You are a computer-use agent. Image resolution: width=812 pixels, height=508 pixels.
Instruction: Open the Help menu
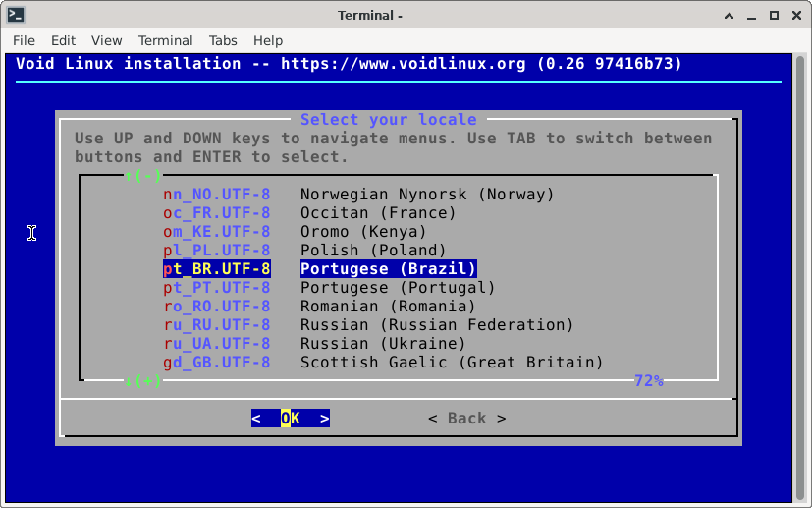[268, 40]
